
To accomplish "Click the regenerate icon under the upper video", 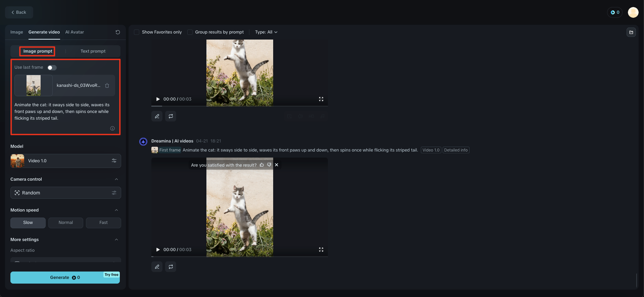I will point(170,116).
